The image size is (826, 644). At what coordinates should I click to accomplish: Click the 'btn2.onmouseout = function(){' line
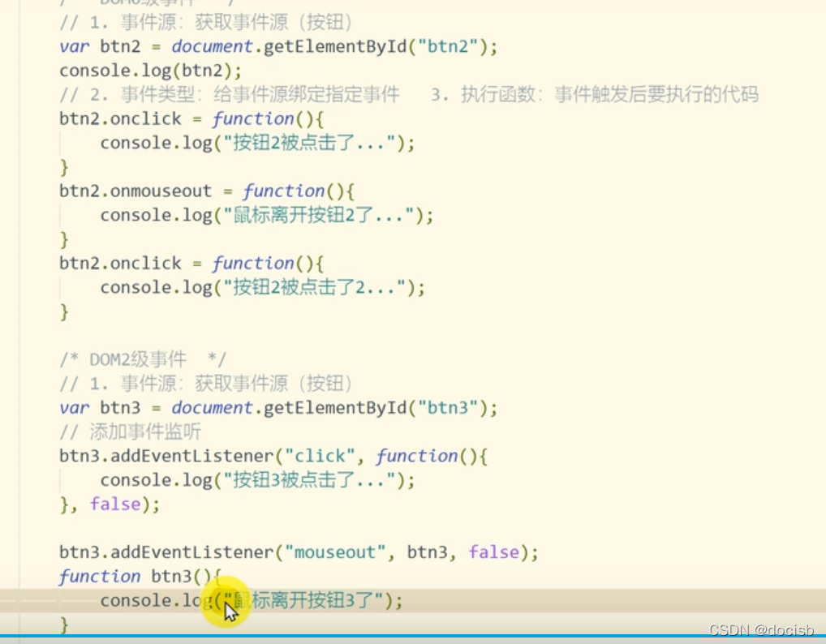[206, 191]
